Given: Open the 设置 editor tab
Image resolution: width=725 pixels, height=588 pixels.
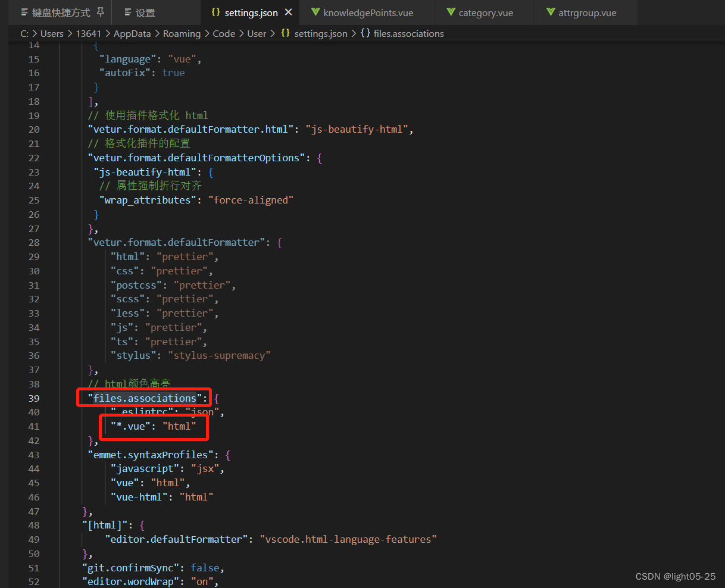Looking at the screenshot, I should (146, 12).
